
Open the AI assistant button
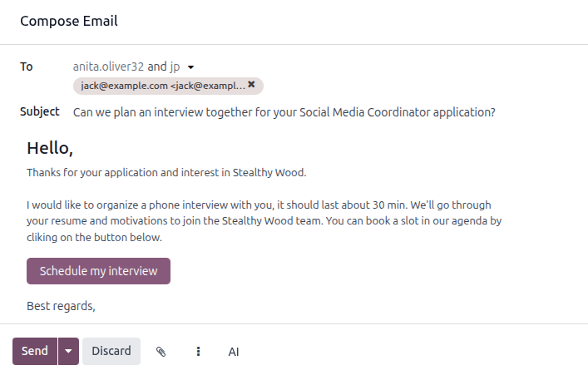tap(234, 352)
